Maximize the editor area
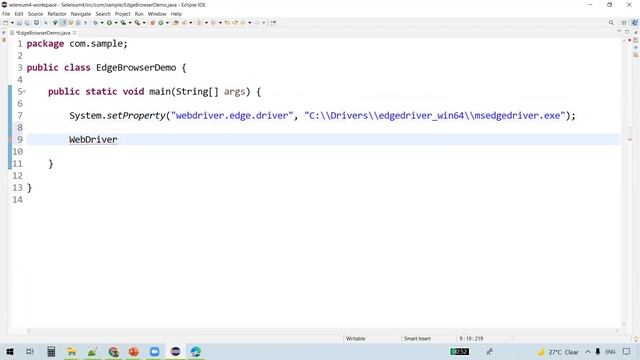This screenshot has height=360, width=640. [x=627, y=32]
